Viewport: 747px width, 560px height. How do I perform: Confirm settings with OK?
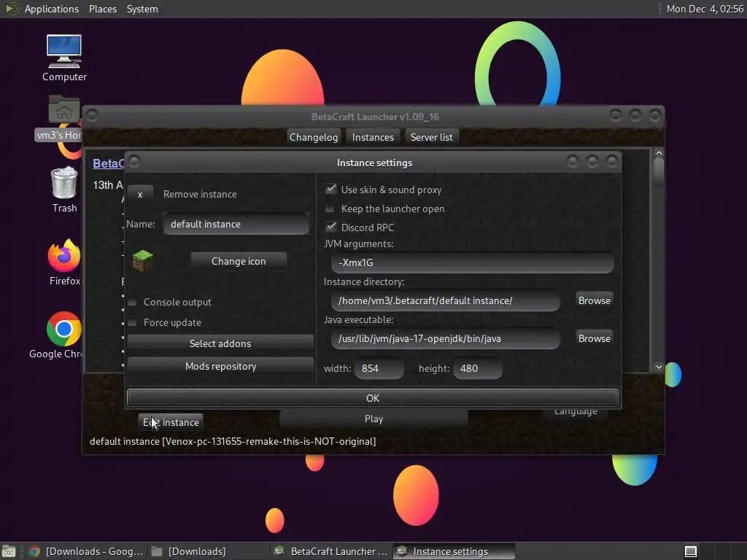373,398
